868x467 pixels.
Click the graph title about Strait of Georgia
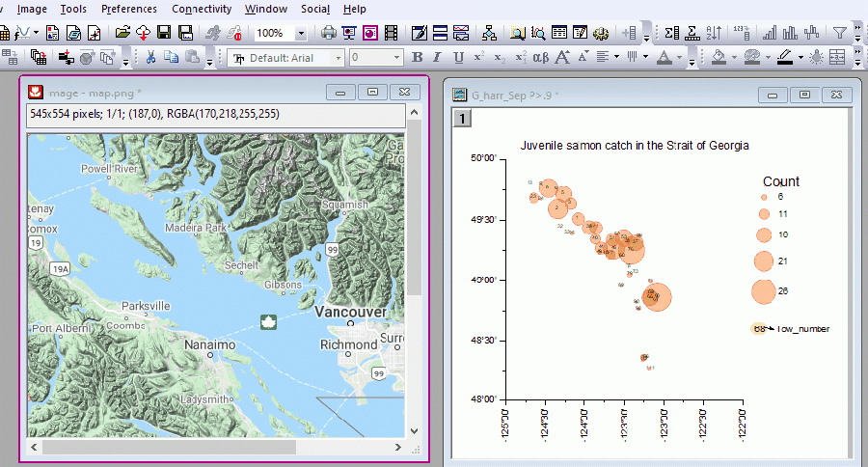pos(635,146)
